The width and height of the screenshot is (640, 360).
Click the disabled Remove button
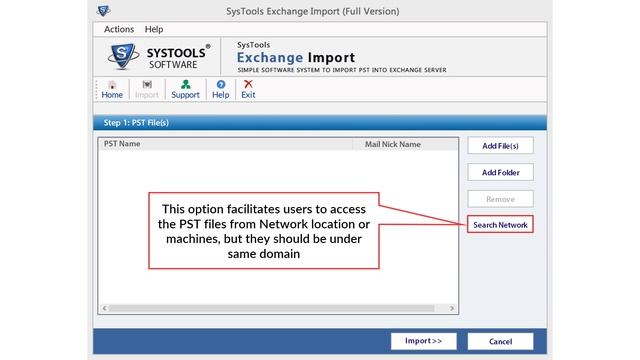click(x=500, y=199)
